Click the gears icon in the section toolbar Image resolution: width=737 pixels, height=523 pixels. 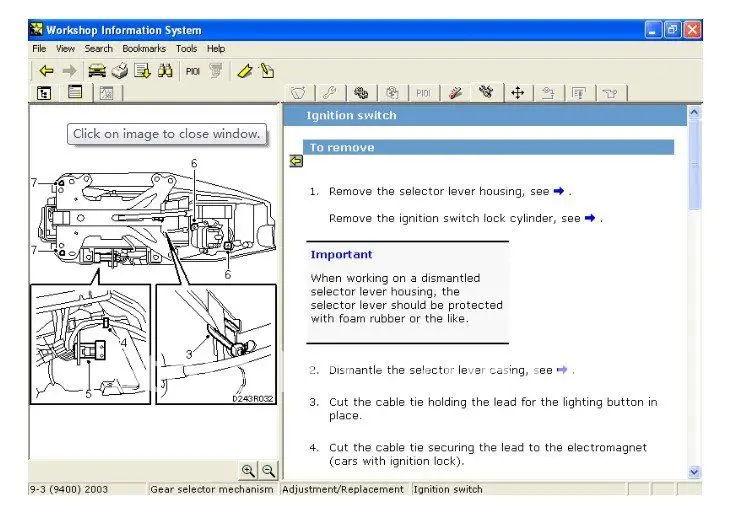(361, 93)
